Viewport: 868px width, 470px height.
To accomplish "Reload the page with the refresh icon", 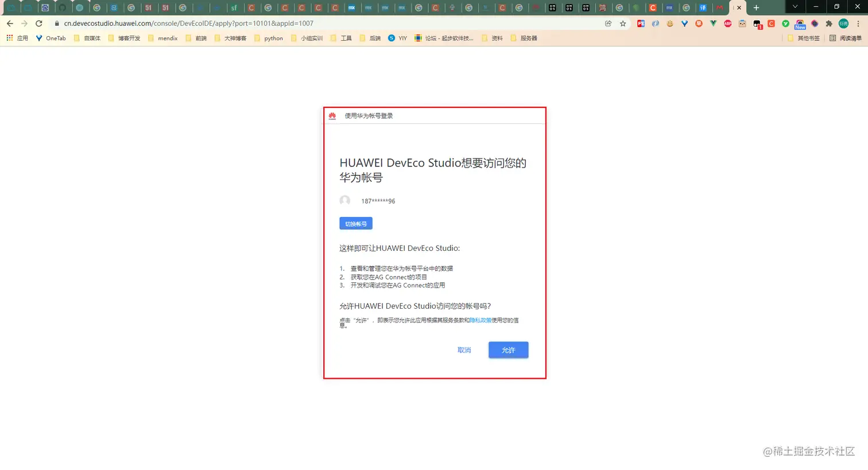I will point(39,24).
